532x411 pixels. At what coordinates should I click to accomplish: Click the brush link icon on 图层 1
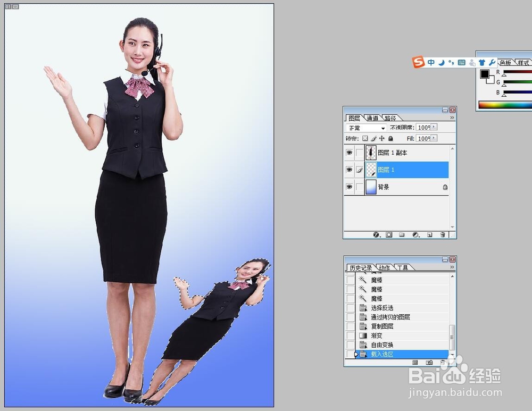[360, 170]
